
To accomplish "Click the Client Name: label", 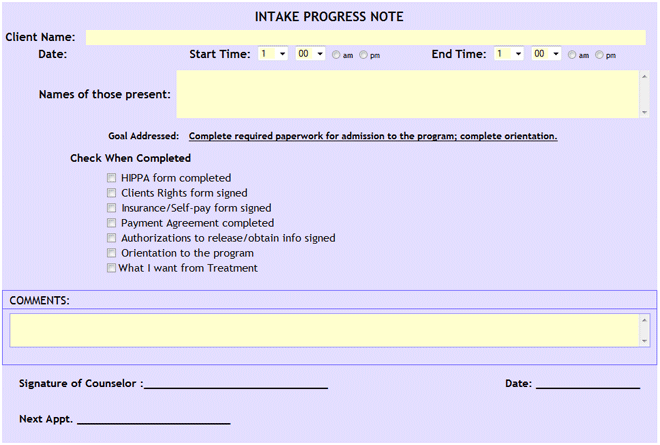I will pos(40,37).
